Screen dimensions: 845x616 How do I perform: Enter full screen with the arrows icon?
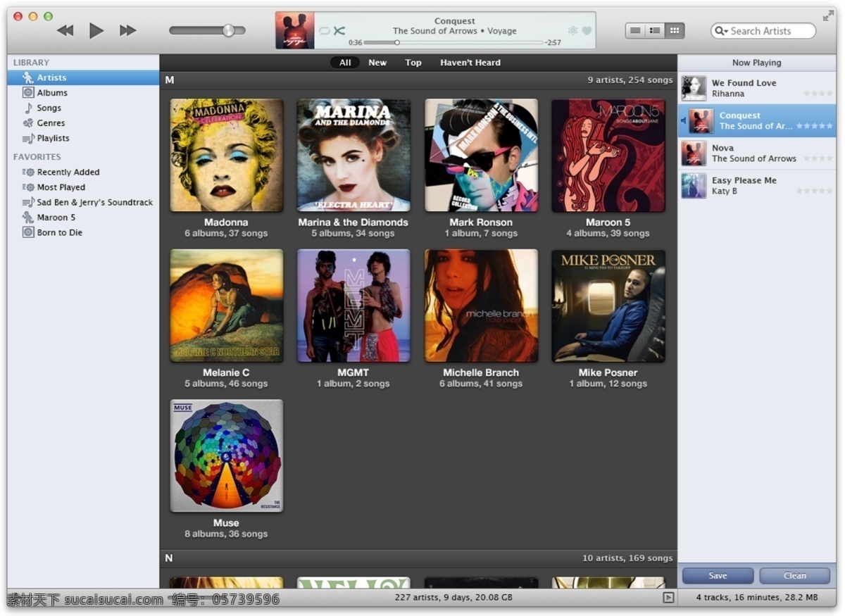(828, 15)
